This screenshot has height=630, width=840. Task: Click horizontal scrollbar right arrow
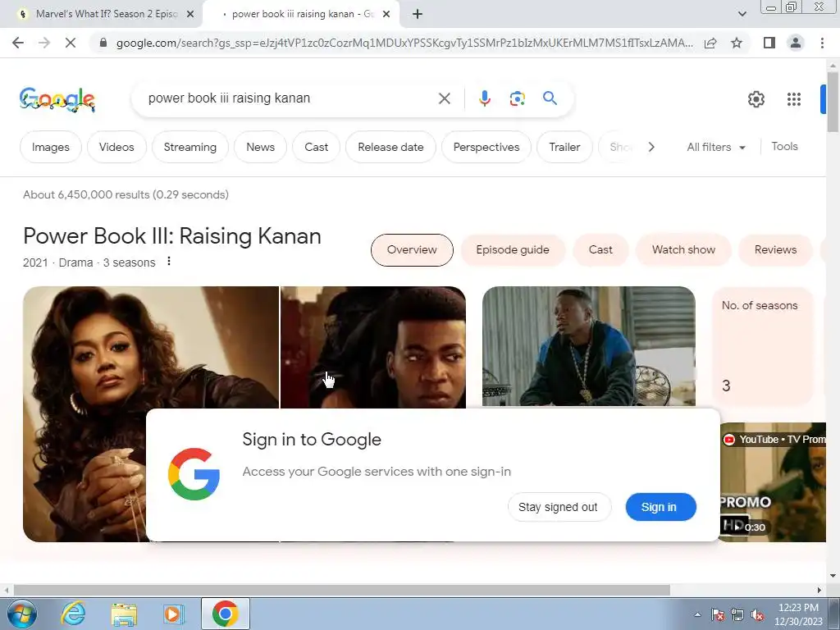tap(819, 590)
